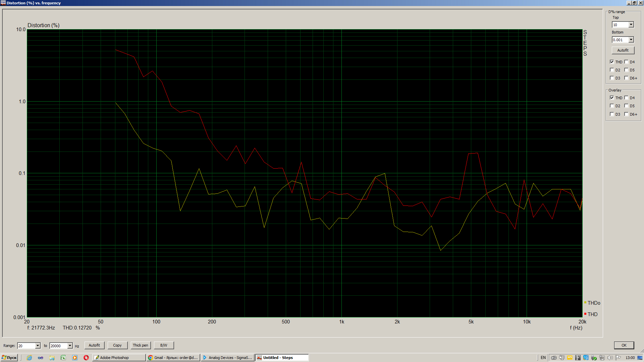Open the Range start frequency dropdown

click(x=38, y=346)
